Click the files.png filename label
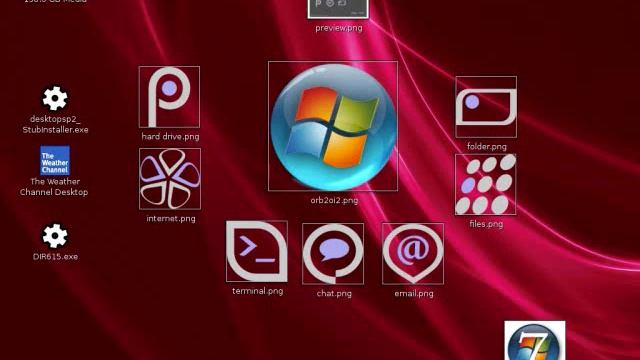 (486, 224)
